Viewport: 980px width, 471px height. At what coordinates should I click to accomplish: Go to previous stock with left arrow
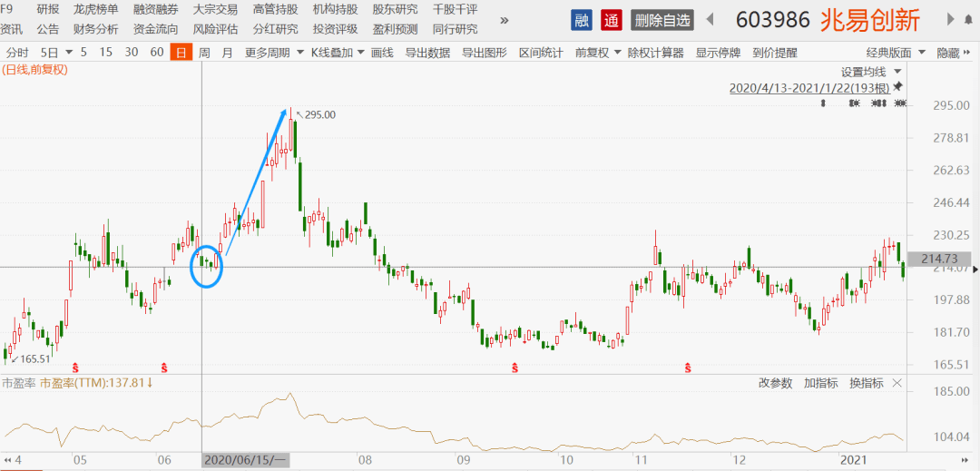710,20
